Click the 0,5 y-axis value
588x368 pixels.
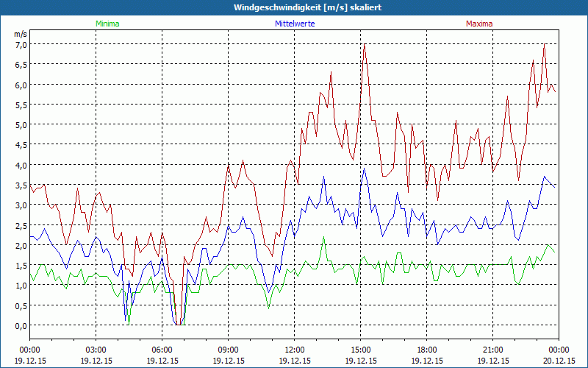click(21, 305)
